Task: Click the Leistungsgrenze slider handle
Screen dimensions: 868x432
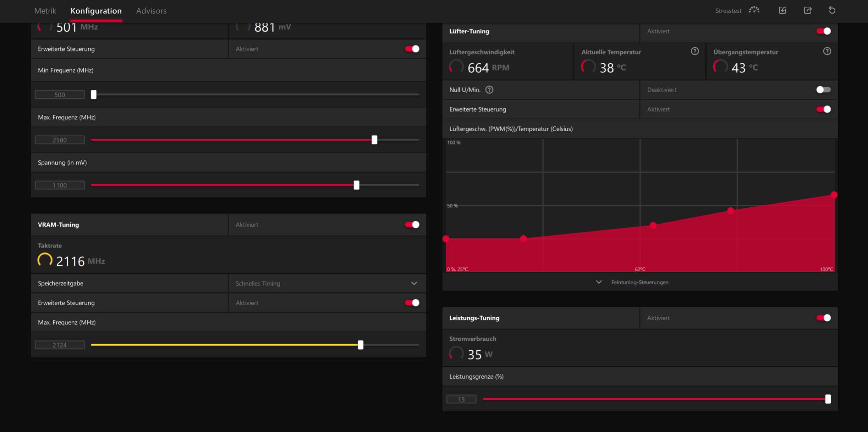Action: coord(828,399)
